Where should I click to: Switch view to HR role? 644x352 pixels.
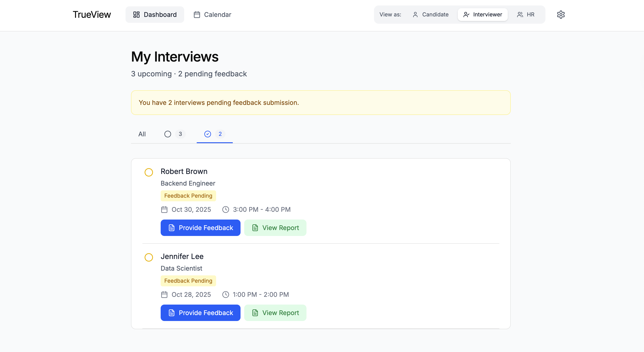point(526,15)
